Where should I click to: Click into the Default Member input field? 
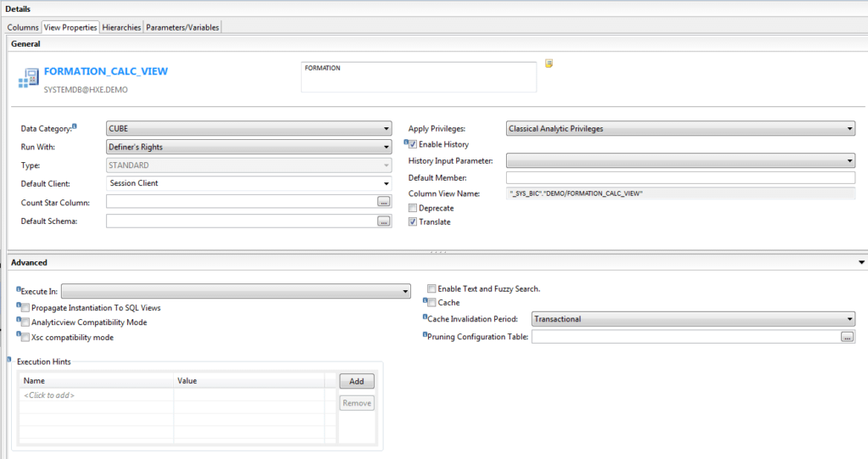pyautogui.click(x=680, y=177)
